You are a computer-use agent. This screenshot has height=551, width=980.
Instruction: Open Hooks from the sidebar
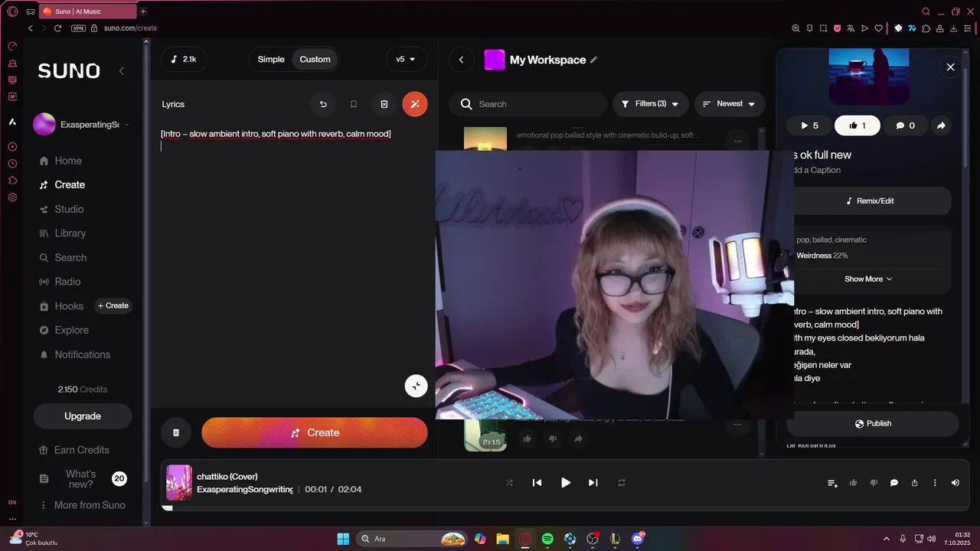(x=61, y=306)
